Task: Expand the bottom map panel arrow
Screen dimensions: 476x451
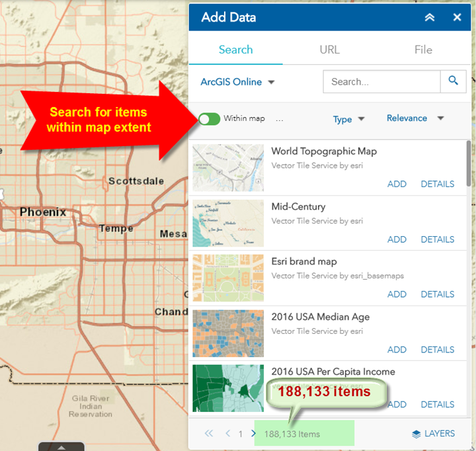Action: (61, 447)
